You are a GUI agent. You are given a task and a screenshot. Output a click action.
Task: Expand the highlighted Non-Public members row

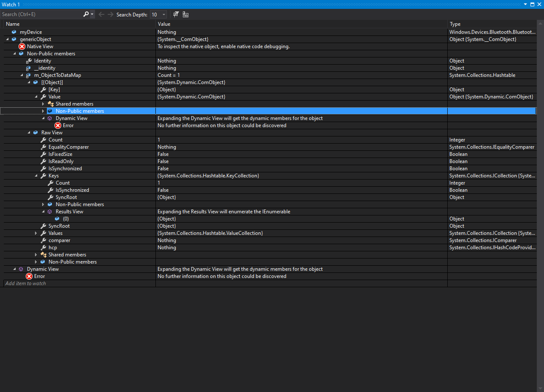(x=43, y=111)
